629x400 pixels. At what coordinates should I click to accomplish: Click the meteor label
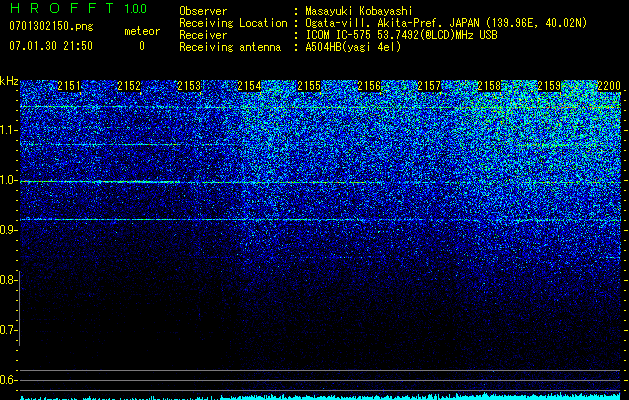coord(142,31)
